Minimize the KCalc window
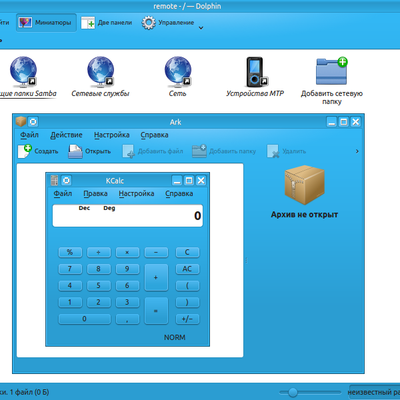Screen dimensions: 400x400 point(177,181)
